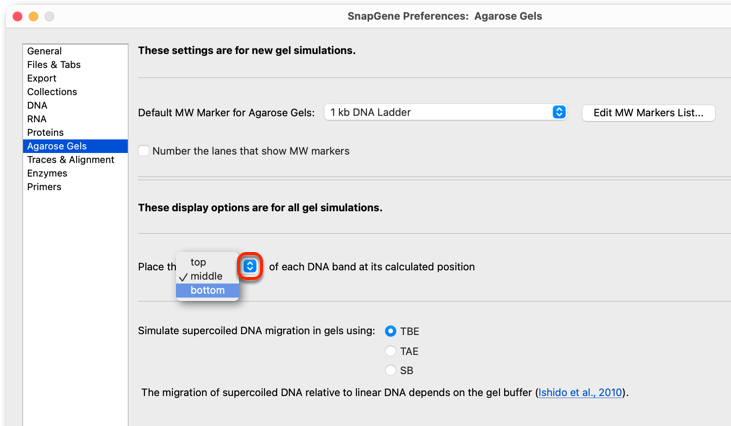
Task: Choose bottom in band position menu
Action: tap(207, 290)
